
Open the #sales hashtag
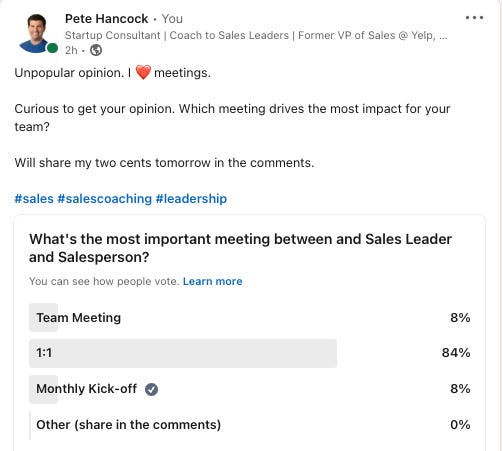(34, 199)
